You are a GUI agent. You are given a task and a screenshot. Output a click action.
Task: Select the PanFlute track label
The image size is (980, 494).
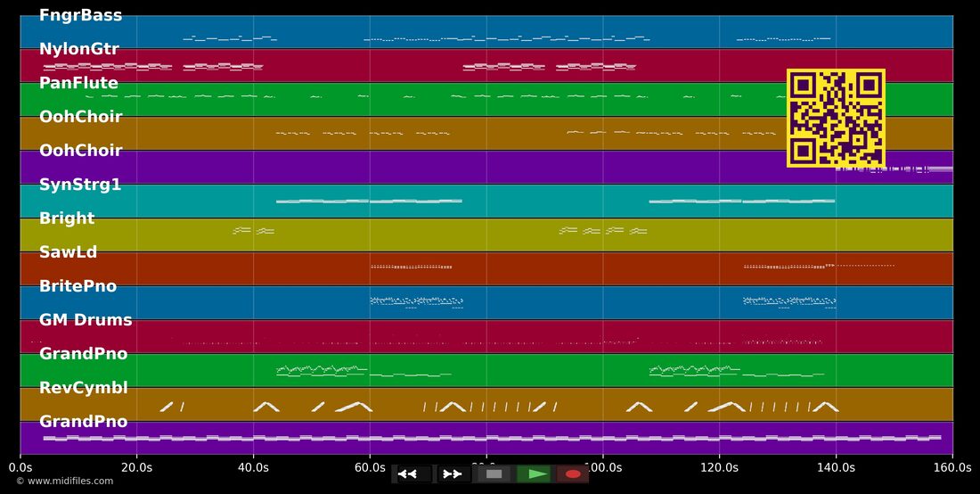78,83
